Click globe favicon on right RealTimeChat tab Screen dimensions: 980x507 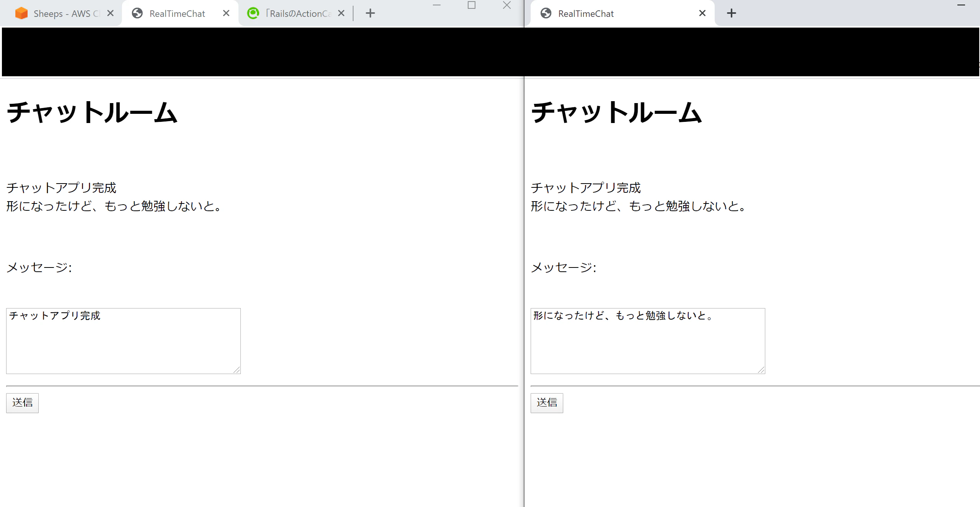click(x=546, y=13)
